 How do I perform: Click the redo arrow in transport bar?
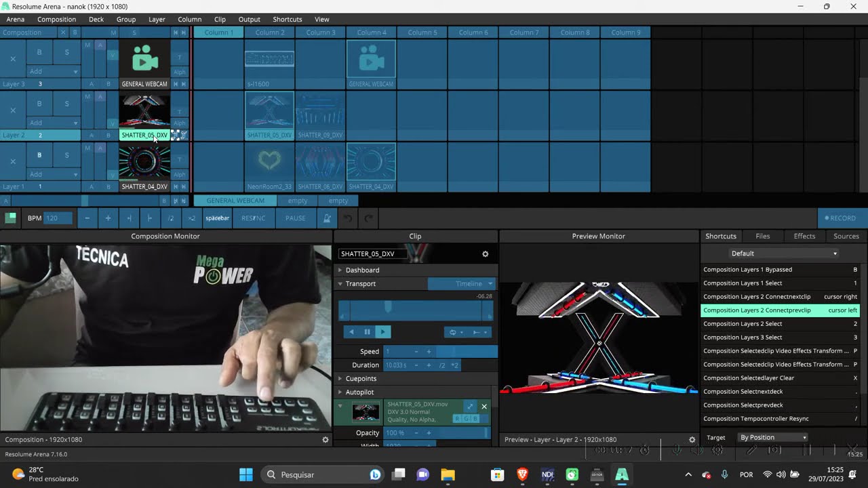(x=369, y=218)
